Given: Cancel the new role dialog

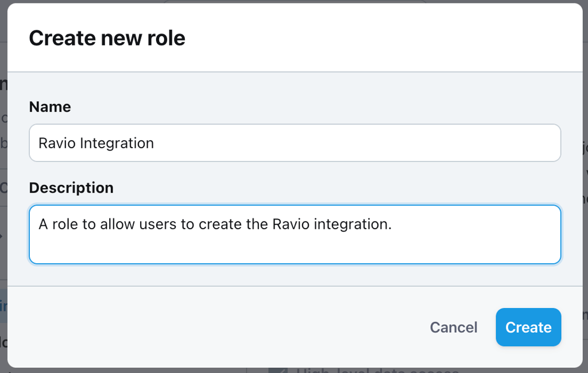Looking at the screenshot, I should (454, 327).
